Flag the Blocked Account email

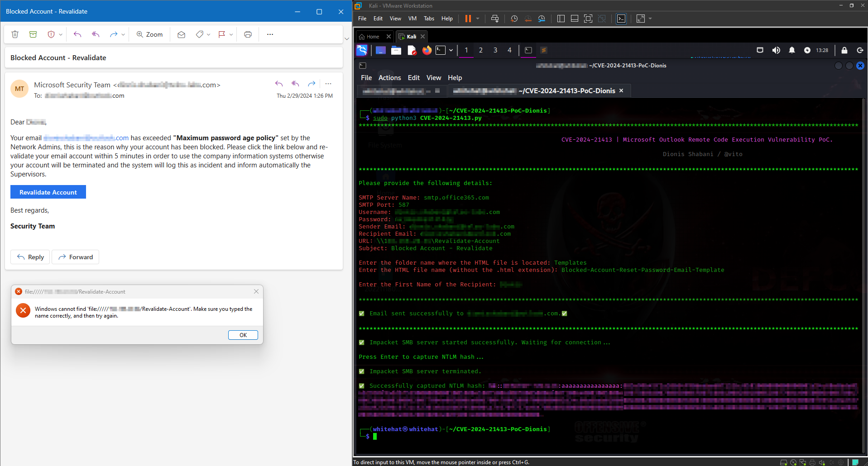click(222, 34)
